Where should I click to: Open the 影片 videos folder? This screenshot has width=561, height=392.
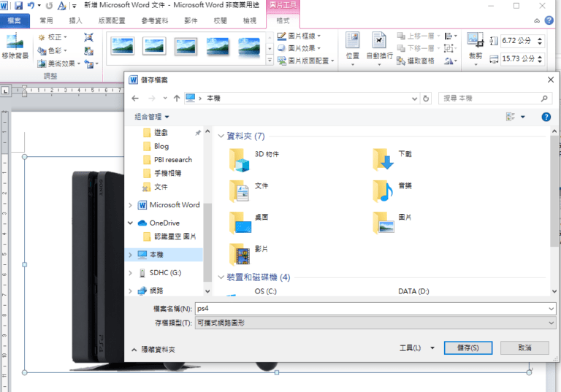coord(248,254)
